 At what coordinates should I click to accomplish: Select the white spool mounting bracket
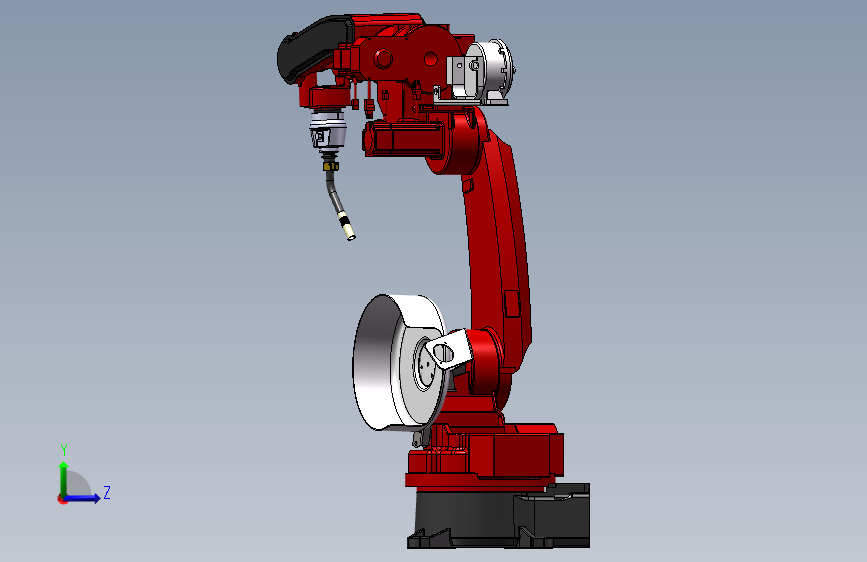click(x=448, y=350)
